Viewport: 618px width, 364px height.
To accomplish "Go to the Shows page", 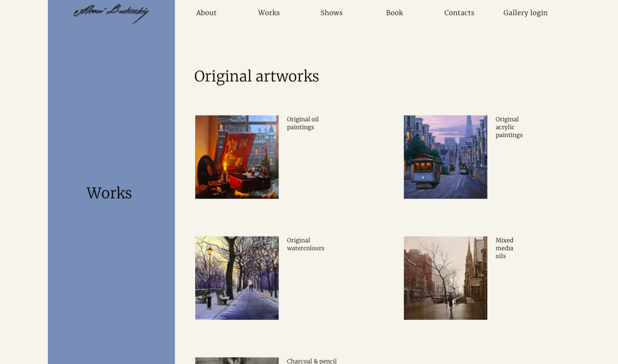I will click(x=331, y=13).
